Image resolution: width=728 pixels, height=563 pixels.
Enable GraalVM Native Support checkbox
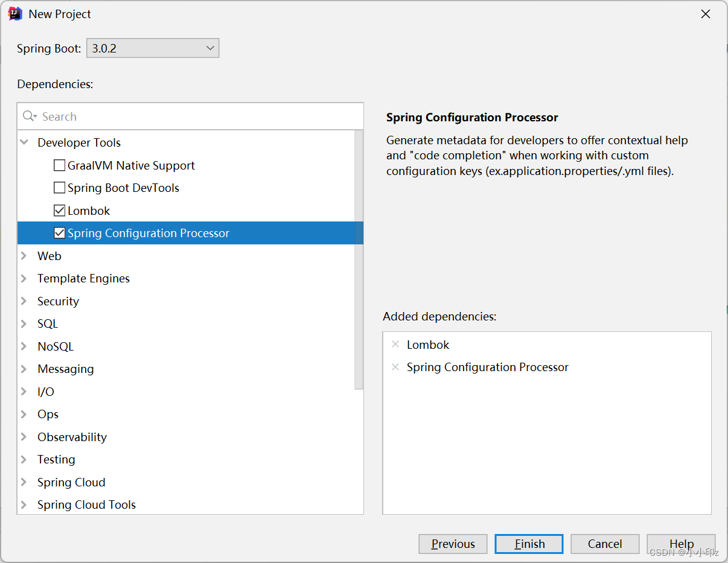[x=59, y=165]
